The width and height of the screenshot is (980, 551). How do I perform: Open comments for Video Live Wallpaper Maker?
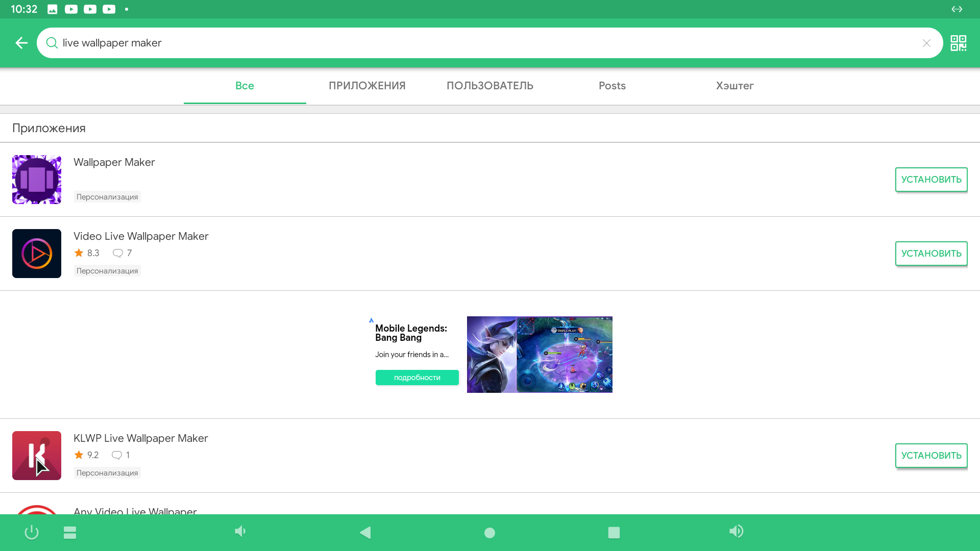[122, 253]
